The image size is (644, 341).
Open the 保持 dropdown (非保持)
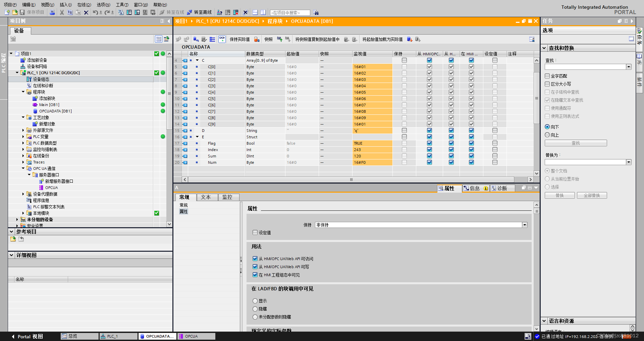point(525,225)
